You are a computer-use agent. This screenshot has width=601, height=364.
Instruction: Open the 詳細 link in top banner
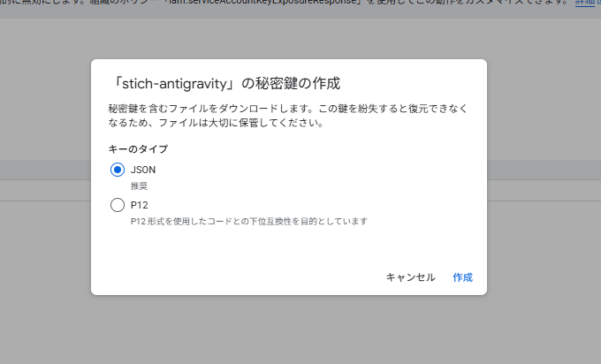pos(587,3)
